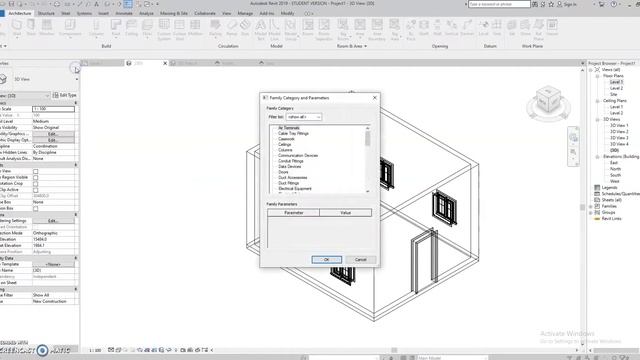
Task: Click the Curtain Grid tool
Action: pos(179,29)
